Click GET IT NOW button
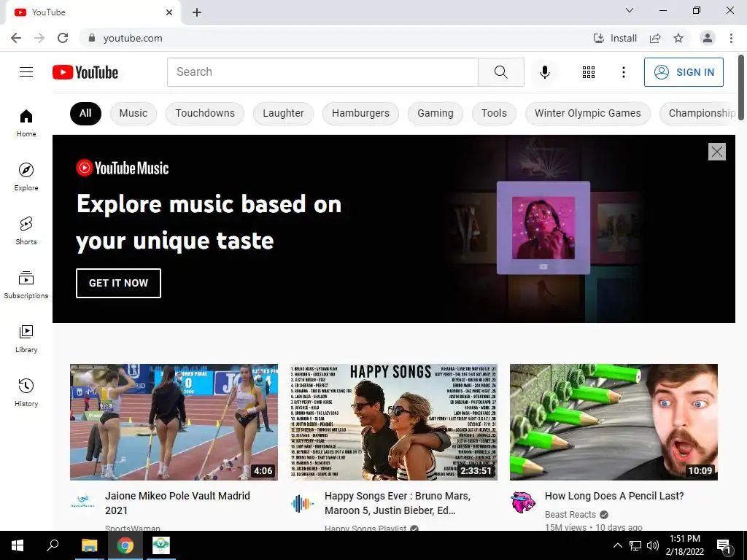The image size is (747, 560). [x=118, y=283]
